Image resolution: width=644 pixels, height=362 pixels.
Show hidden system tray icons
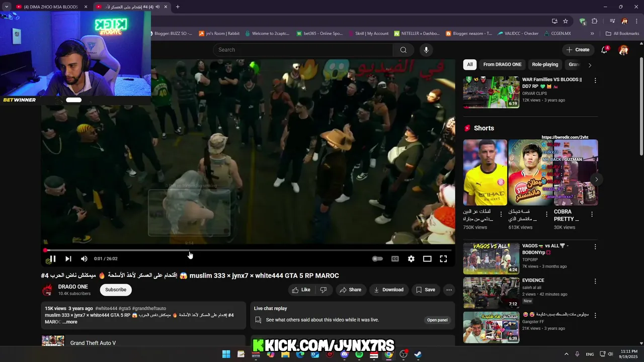tap(566, 354)
